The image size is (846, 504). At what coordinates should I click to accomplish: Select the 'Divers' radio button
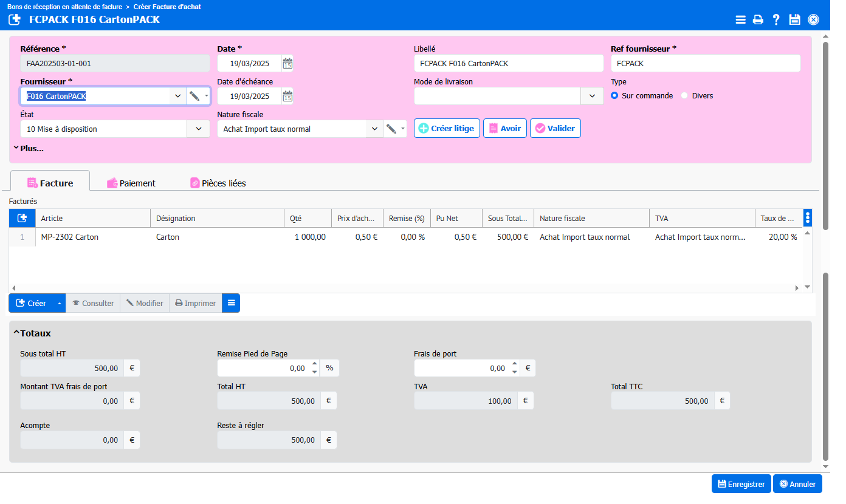pyautogui.click(x=684, y=96)
